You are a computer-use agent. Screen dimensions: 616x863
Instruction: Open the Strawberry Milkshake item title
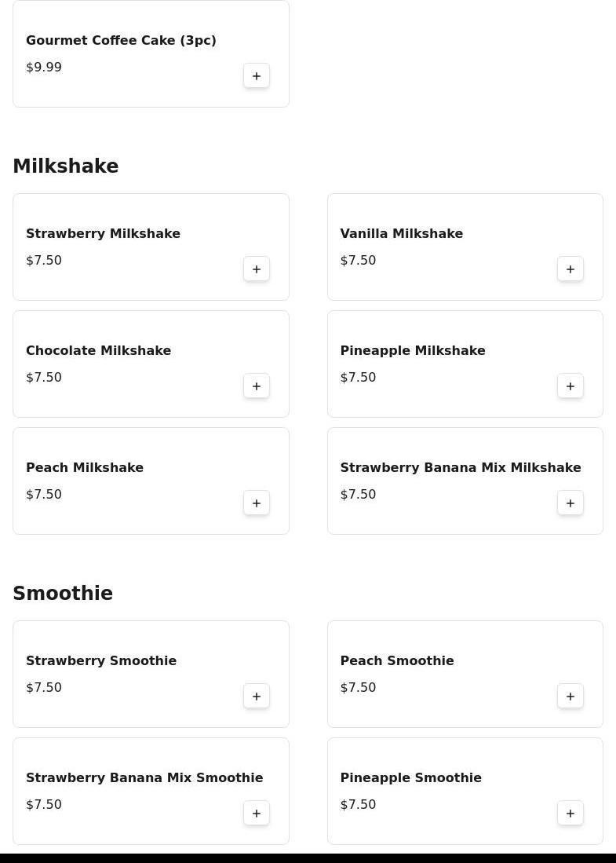point(103,233)
